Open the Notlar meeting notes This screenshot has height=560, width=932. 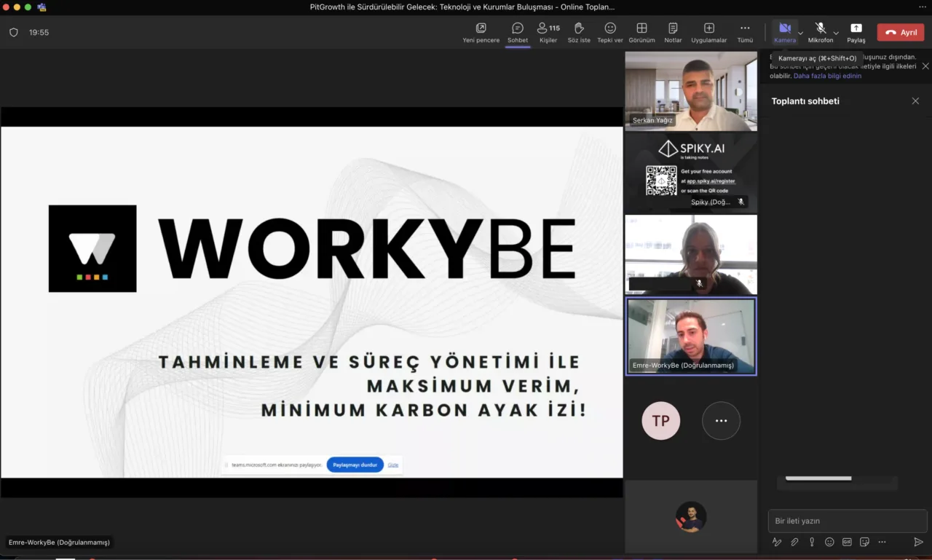673,33
